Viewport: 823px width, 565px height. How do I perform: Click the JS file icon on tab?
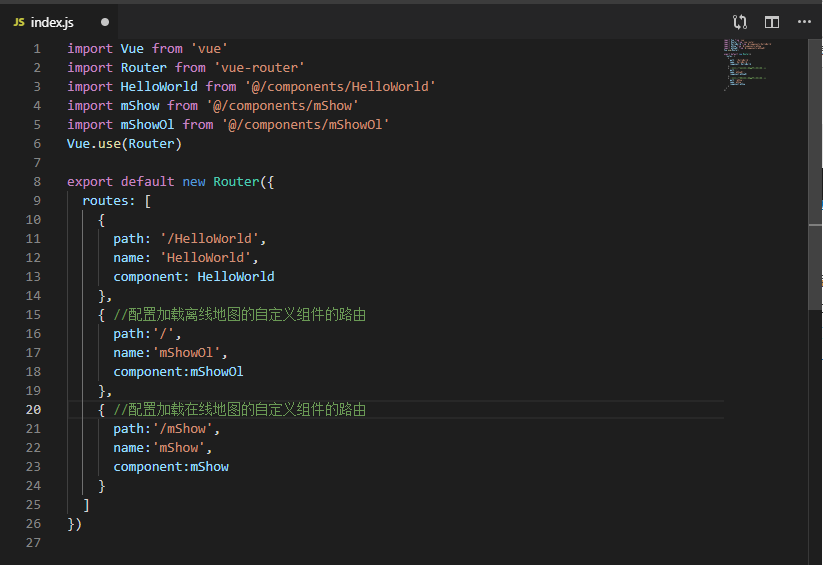click(19, 22)
